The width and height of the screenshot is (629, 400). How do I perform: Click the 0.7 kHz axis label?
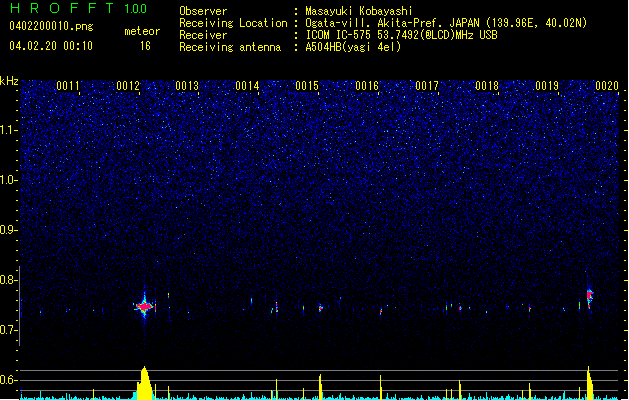click(8, 330)
